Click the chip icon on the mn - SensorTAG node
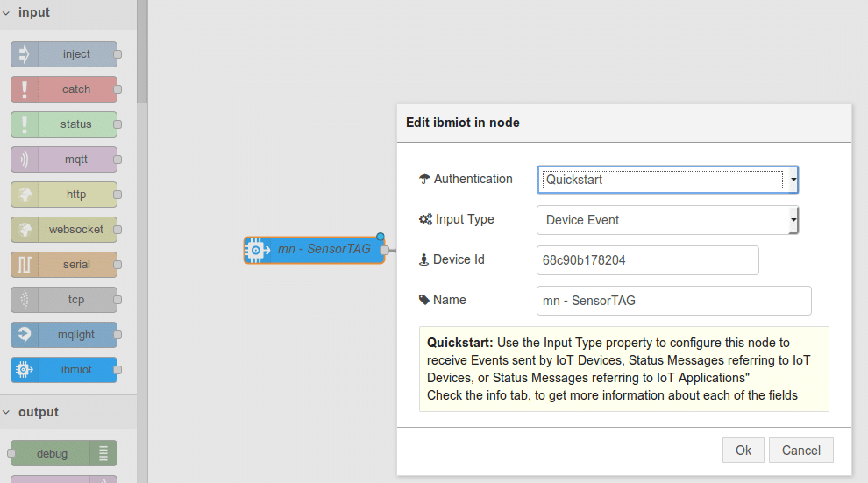The width and height of the screenshot is (868, 483). (257, 250)
